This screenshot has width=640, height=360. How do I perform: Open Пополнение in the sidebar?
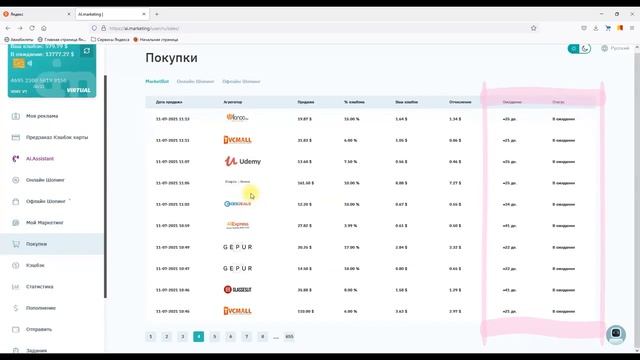41,308
